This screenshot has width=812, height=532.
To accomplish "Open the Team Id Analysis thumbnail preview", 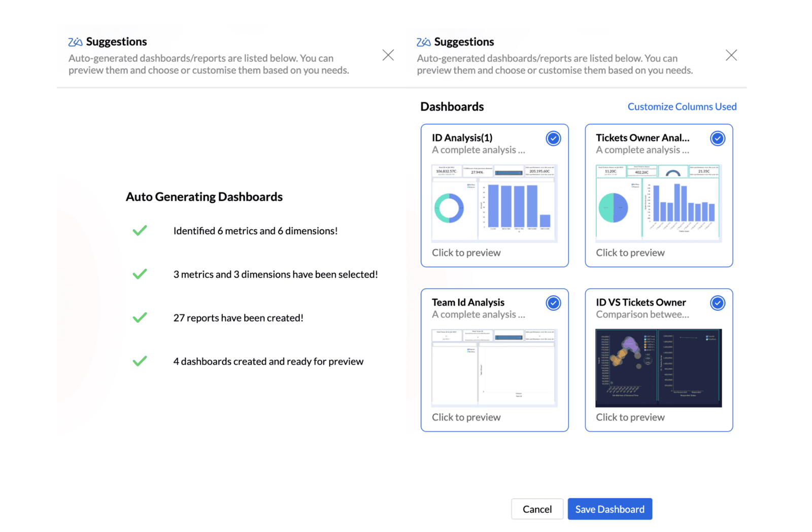I will point(494,368).
